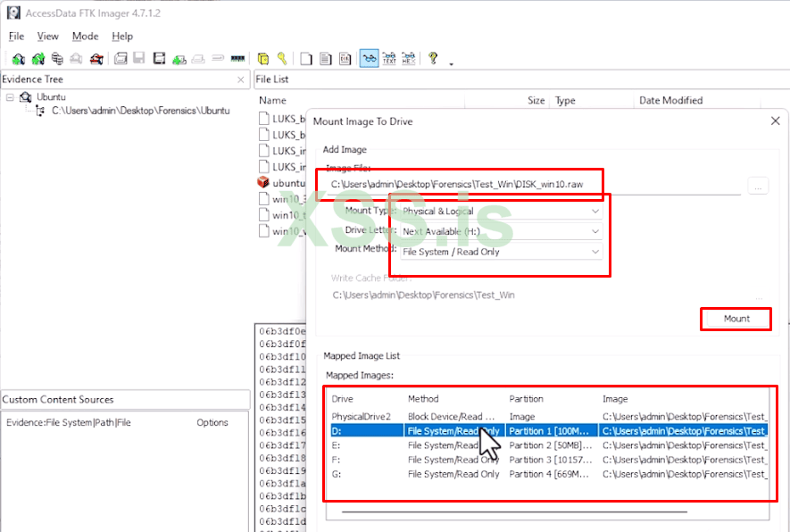This screenshot has height=532, width=790.
Task: Click the Name column header in File List
Action: tap(272, 100)
